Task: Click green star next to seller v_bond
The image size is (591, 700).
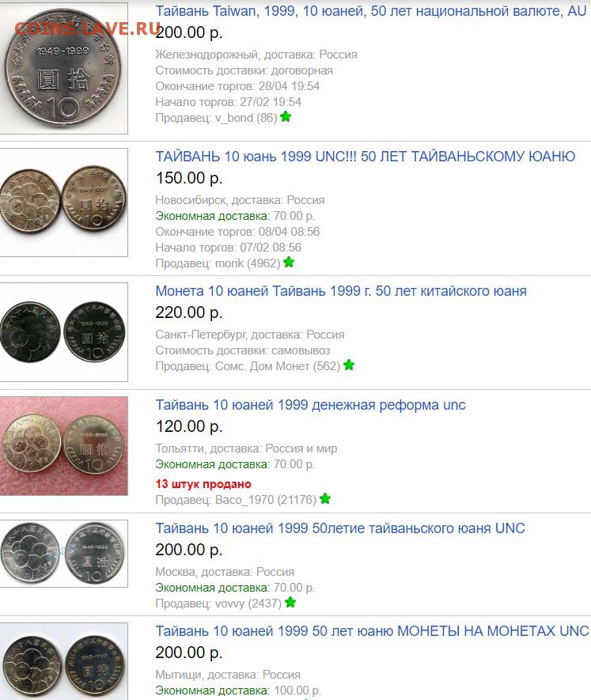Action: (x=286, y=117)
